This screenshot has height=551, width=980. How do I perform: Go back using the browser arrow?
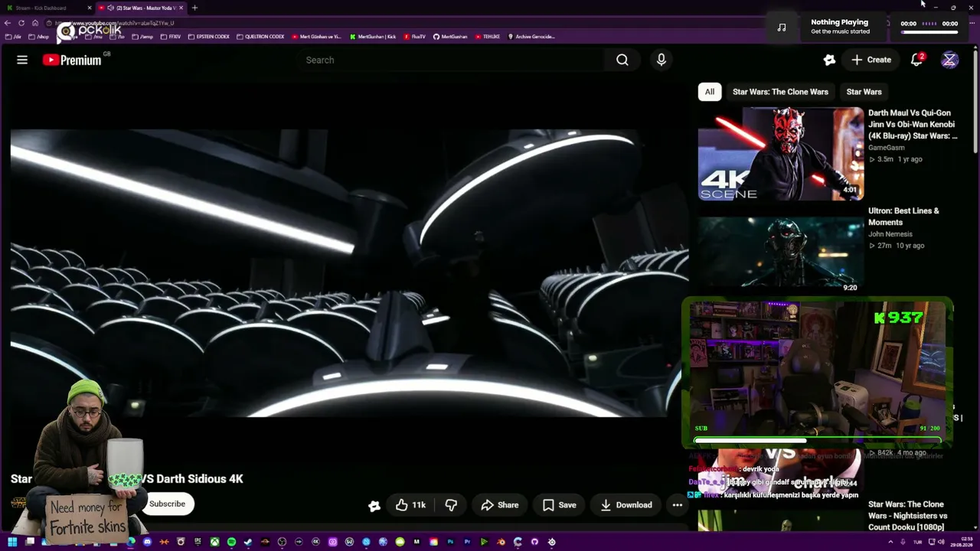pos(8,23)
